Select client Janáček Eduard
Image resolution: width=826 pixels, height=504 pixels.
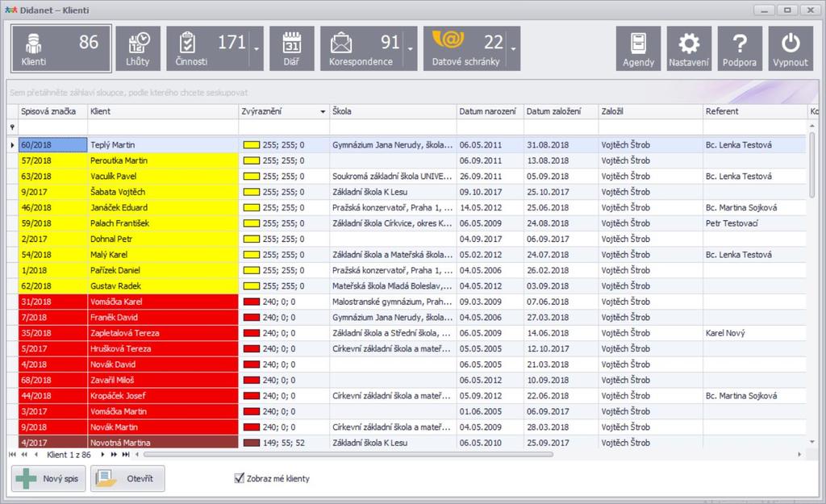(x=163, y=207)
